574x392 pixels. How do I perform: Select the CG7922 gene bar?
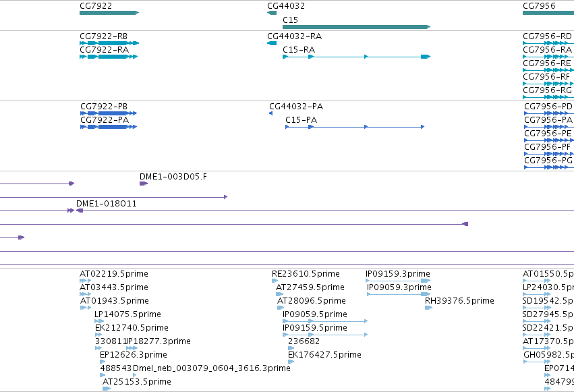[109, 13]
